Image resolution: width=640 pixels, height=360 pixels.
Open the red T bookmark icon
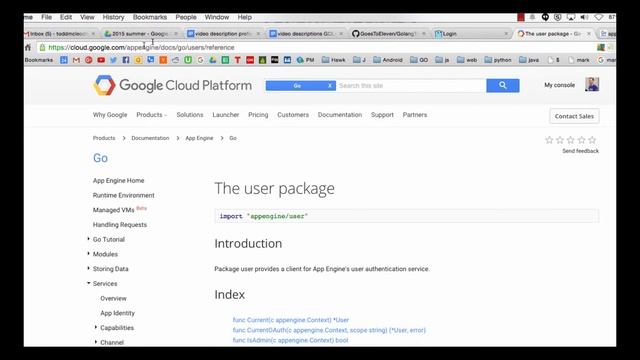[x=238, y=60]
